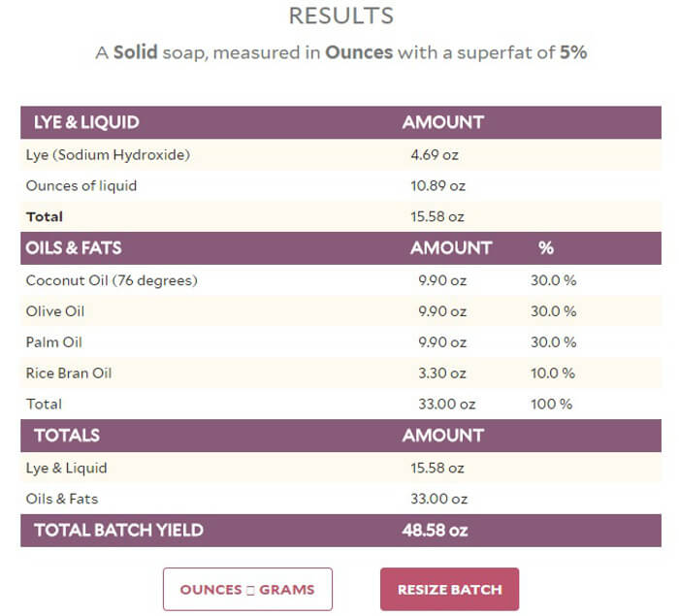Click the 10.89 oz liquid amount

[x=438, y=185]
